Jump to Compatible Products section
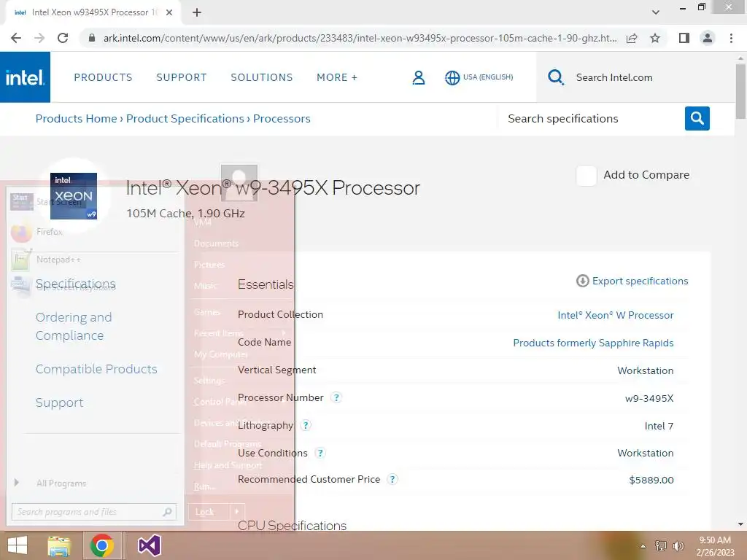 pyautogui.click(x=96, y=369)
